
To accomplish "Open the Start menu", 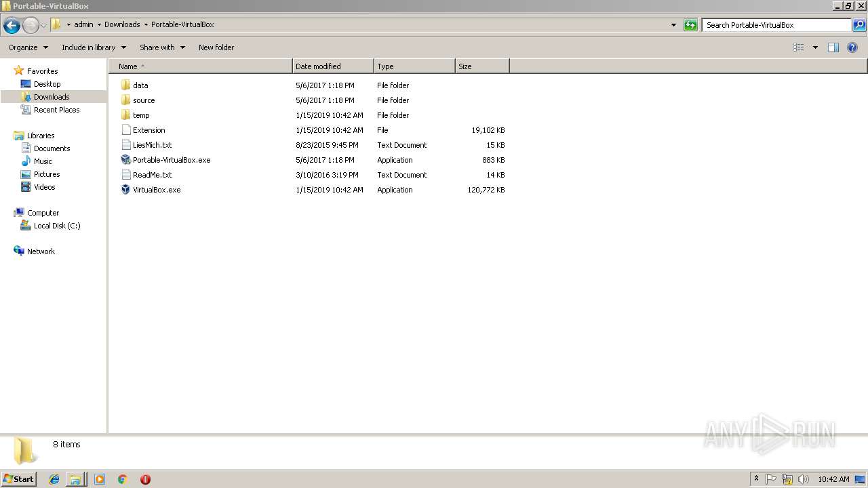I will [x=18, y=479].
